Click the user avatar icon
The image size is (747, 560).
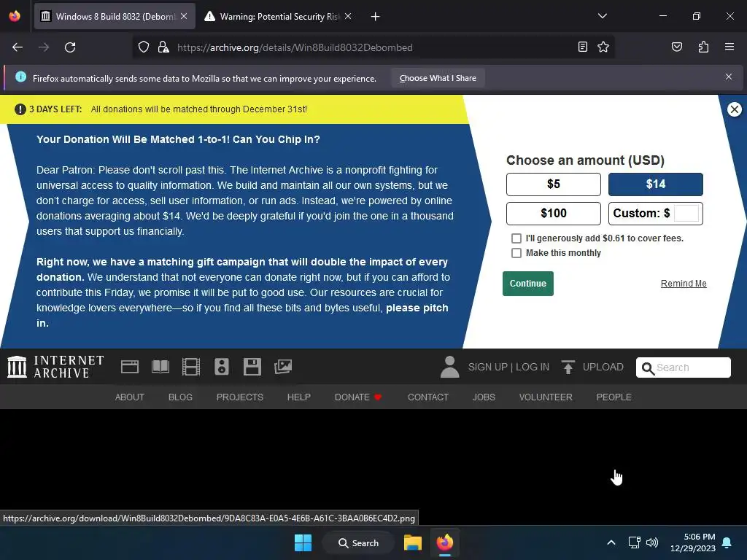(449, 367)
